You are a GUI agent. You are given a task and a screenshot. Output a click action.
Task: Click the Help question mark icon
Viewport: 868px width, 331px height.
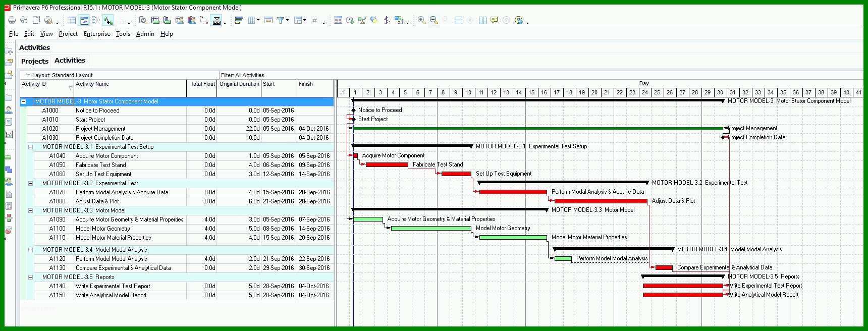click(x=518, y=20)
